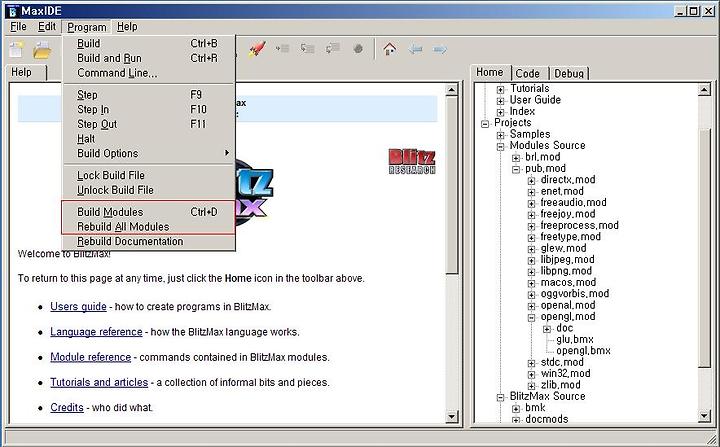This screenshot has width=720, height=447.
Task: Collapse the Modules Source node
Action: pos(501,147)
